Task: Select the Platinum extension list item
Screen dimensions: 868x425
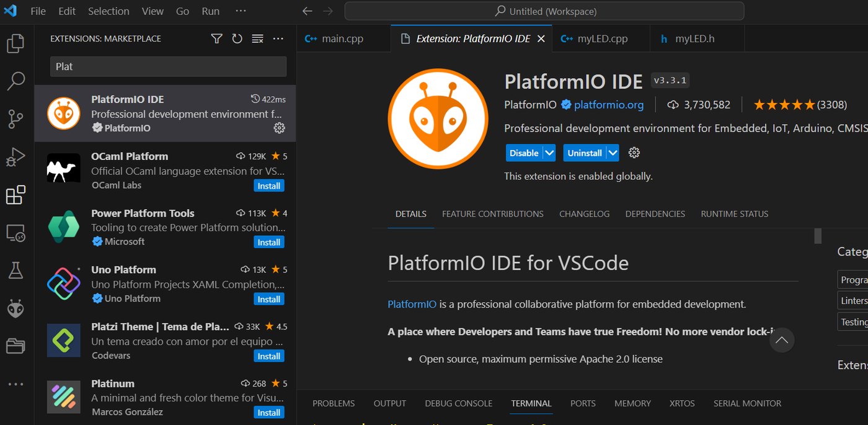Action: (165, 398)
